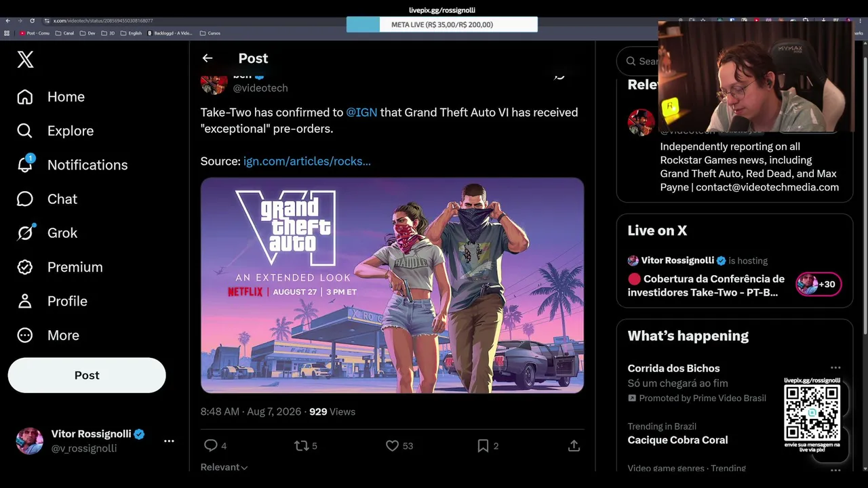Screen dimensions: 868x488
Task: Click the white Post compose button
Action: tap(87, 375)
